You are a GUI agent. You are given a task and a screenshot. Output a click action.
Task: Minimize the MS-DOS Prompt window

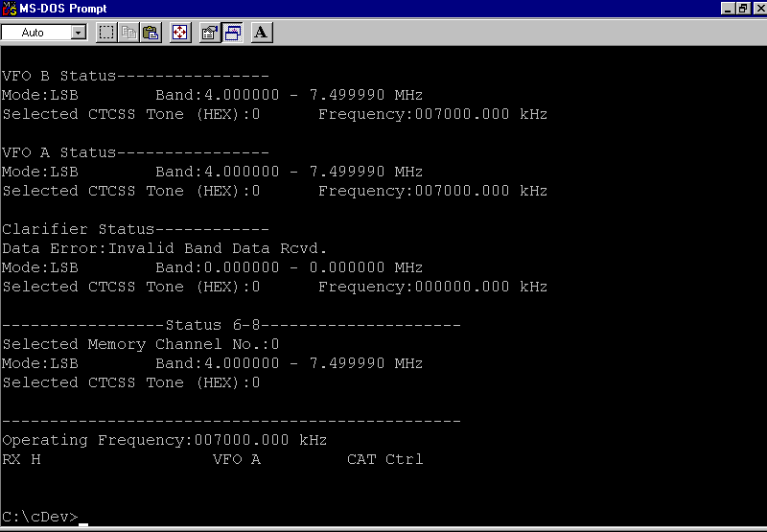tap(727, 9)
